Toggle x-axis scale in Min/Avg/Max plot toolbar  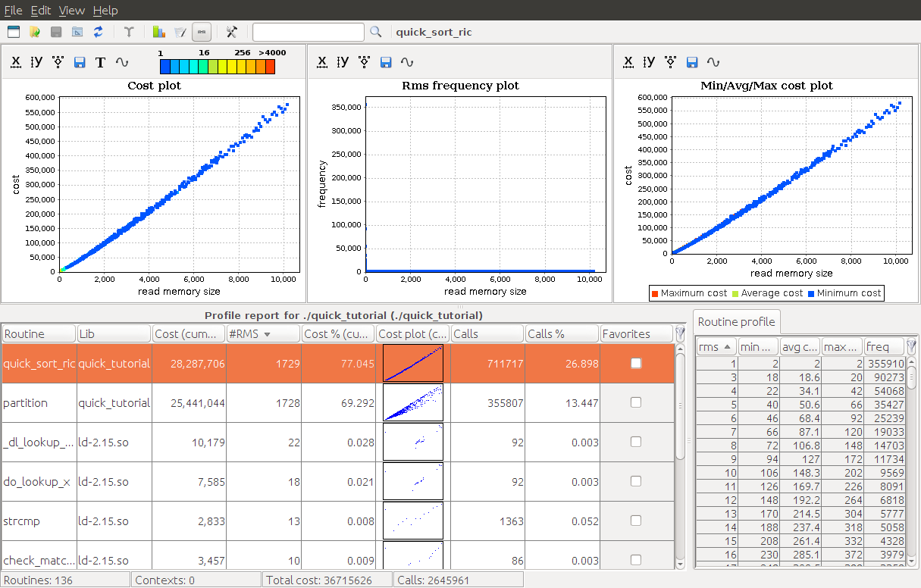pos(628,62)
